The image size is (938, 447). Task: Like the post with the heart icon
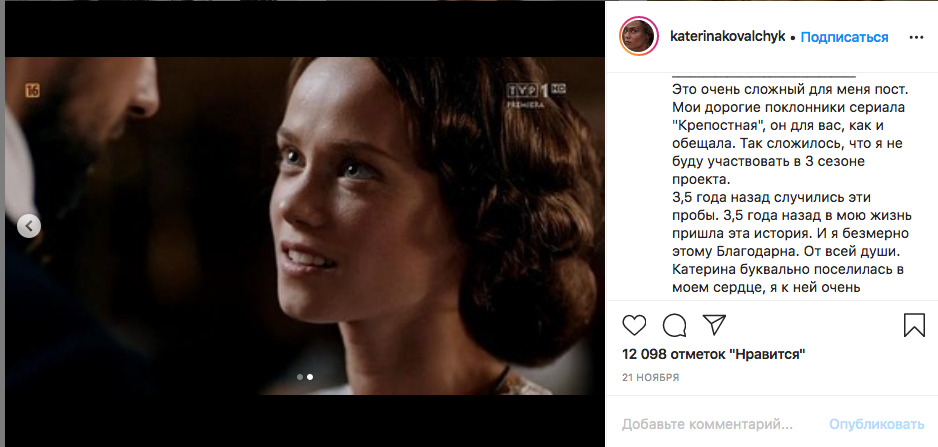634,325
